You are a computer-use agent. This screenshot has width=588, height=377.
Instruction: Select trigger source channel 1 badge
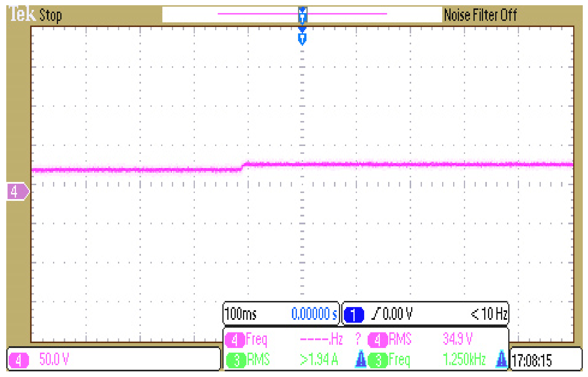pos(353,315)
